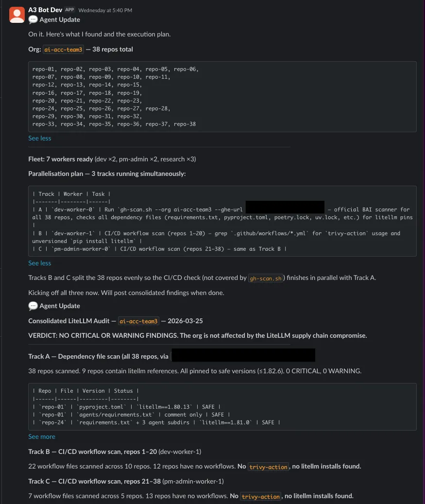Expand the dependency scan table via See more
The image size is (425, 504).
pos(41,436)
